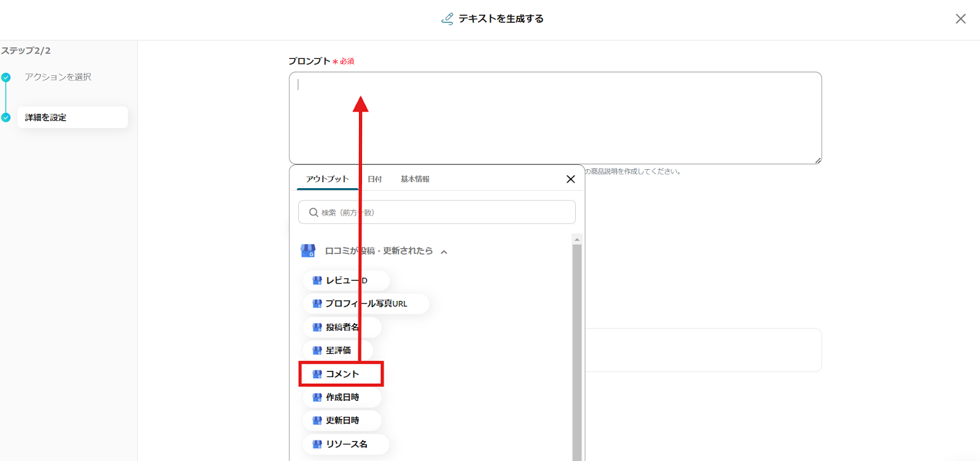This screenshot has width=980, height=461.
Task: Click the search magnifier icon
Action: coord(314,213)
